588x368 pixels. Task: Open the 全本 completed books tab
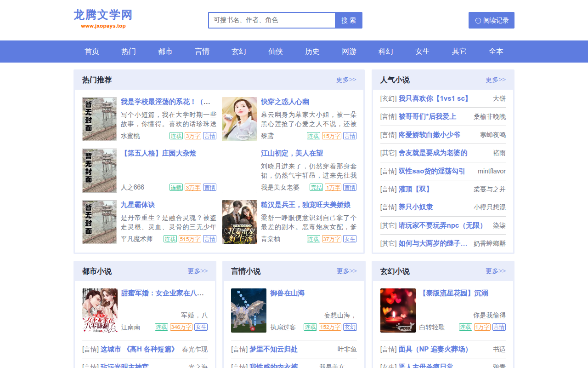pyautogui.click(x=496, y=52)
